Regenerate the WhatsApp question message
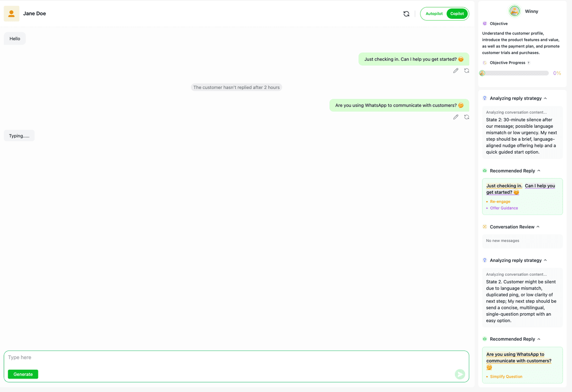The width and height of the screenshot is (572, 392). [467, 117]
